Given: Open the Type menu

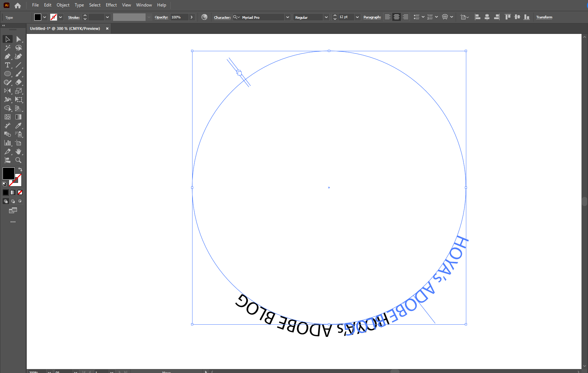Looking at the screenshot, I should coord(79,5).
